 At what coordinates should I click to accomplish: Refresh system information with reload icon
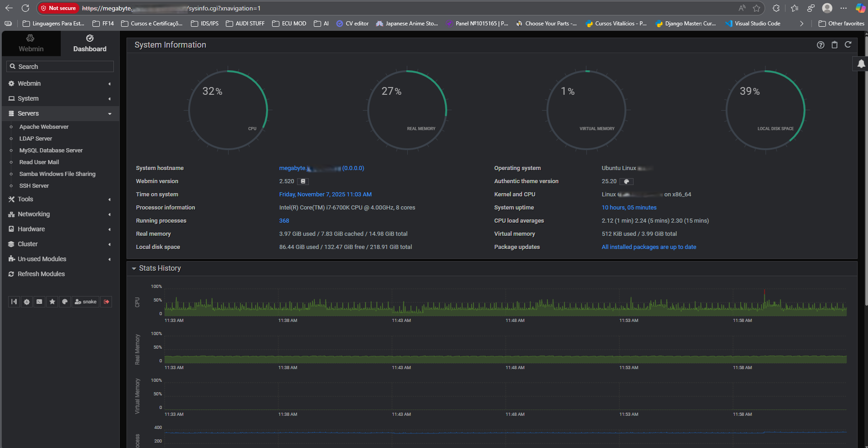[x=848, y=44]
